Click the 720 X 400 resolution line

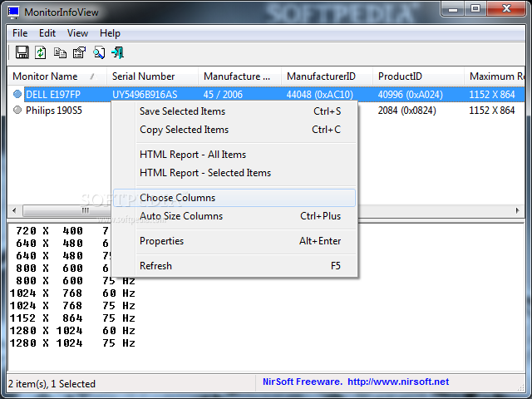(x=63, y=231)
